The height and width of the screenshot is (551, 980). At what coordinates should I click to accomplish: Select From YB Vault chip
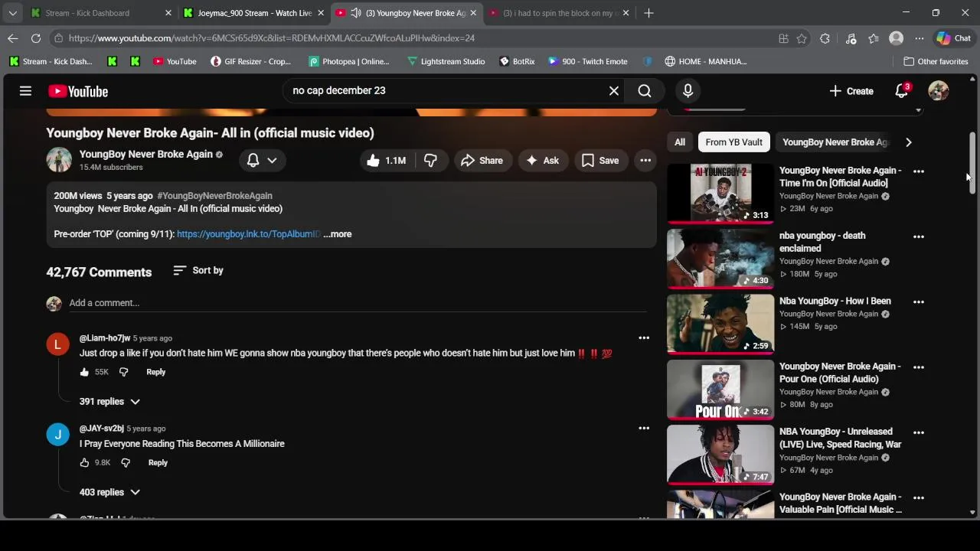tap(733, 142)
